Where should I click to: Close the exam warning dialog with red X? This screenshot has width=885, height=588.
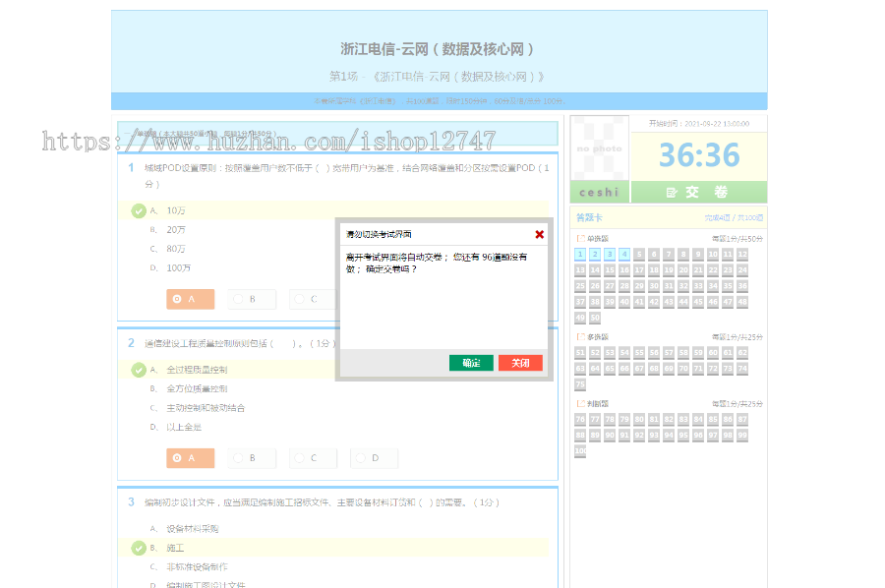click(x=540, y=234)
